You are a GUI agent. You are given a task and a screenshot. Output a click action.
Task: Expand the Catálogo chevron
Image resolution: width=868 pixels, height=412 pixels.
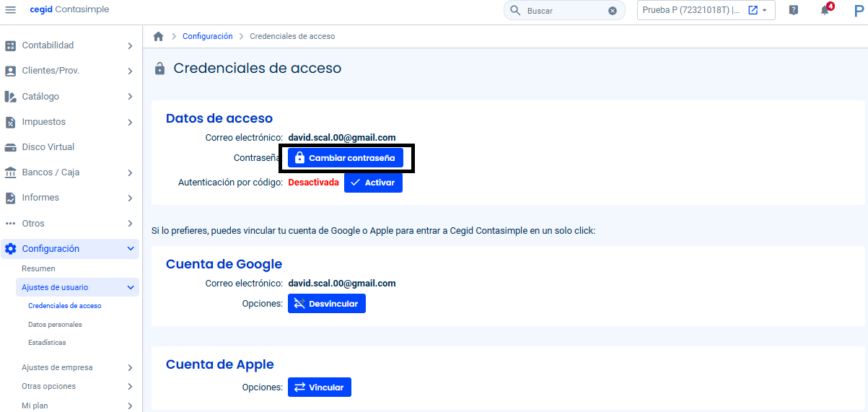pos(130,97)
